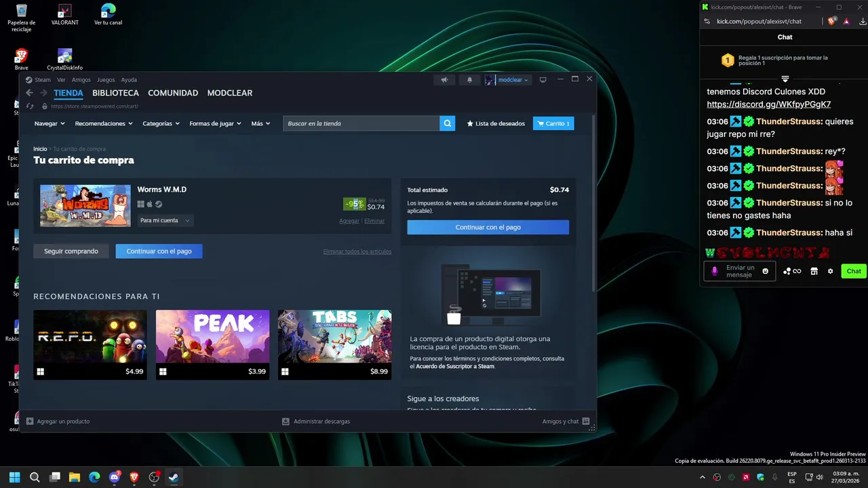Reload the Steam store page
The height and width of the screenshot is (488, 868).
[29, 106]
